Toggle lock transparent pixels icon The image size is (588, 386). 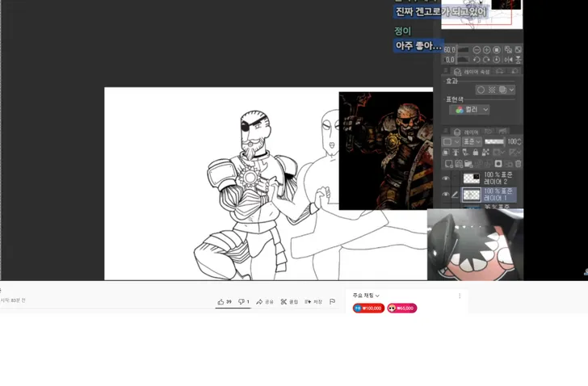[485, 152]
